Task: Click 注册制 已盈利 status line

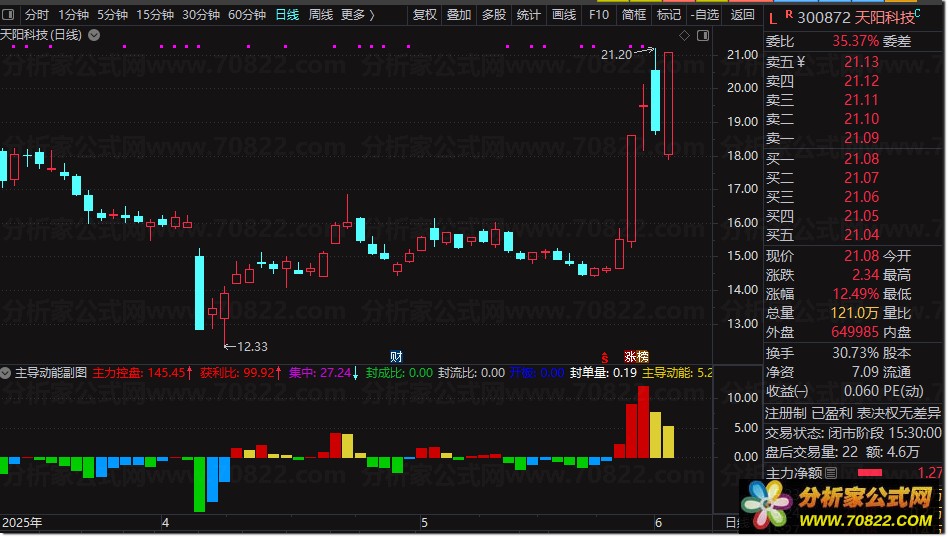Action: click(852, 413)
